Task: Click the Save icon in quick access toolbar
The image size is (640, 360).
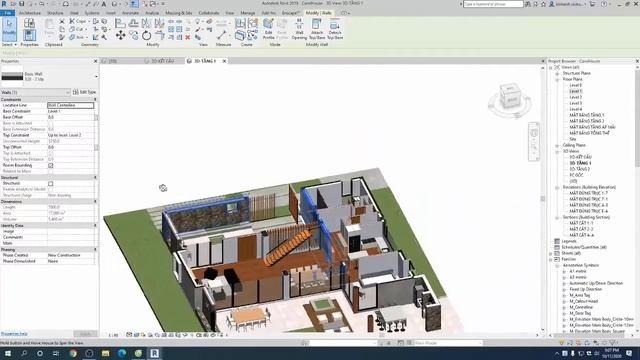Action: pyautogui.click(x=21, y=4)
